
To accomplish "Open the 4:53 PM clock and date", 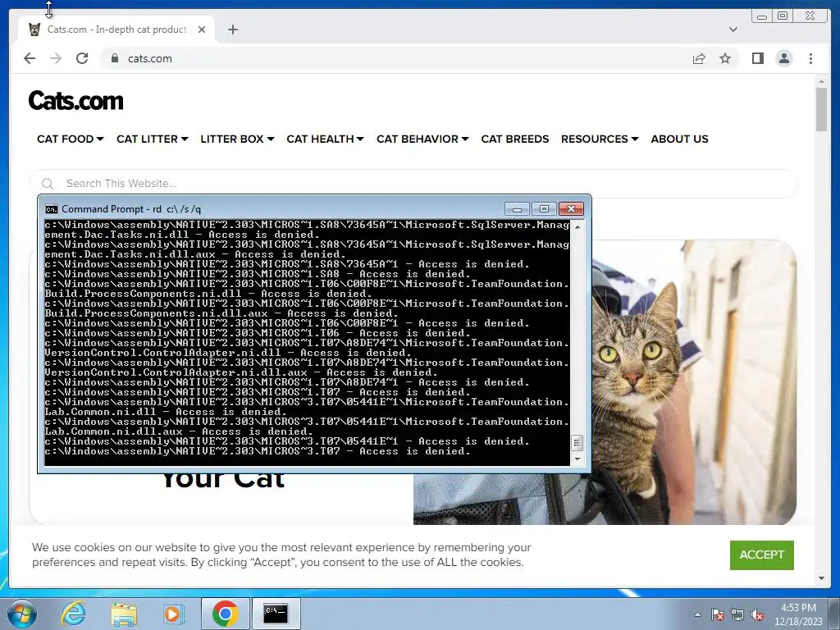I will pyautogui.click(x=798, y=614).
